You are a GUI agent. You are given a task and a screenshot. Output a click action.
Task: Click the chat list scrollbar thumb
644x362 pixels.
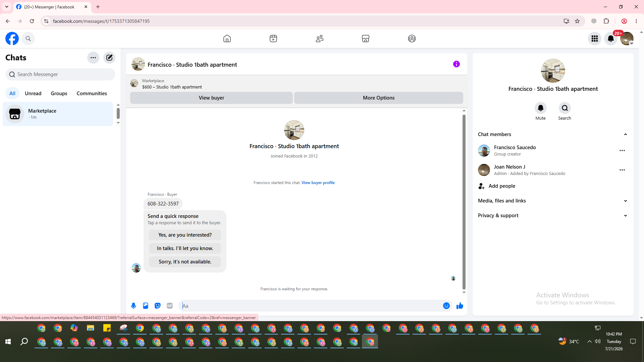(118, 113)
